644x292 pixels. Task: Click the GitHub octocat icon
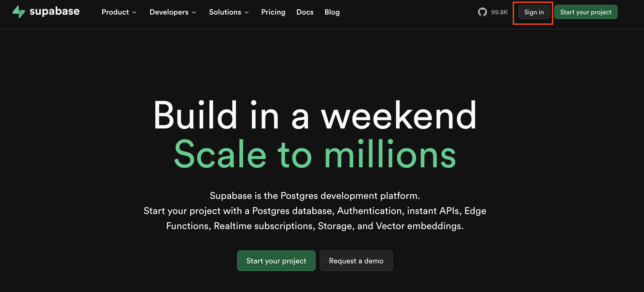tap(482, 12)
